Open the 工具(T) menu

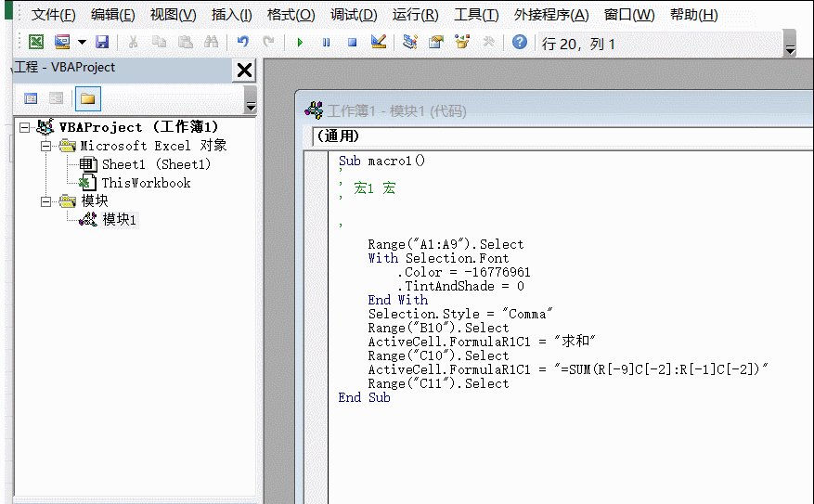tap(476, 15)
